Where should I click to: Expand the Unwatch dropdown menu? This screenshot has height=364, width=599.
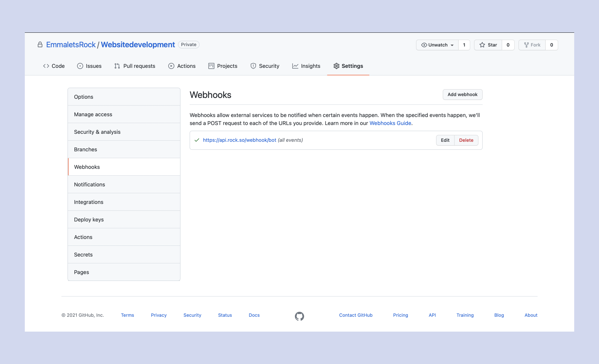(437, 45)
